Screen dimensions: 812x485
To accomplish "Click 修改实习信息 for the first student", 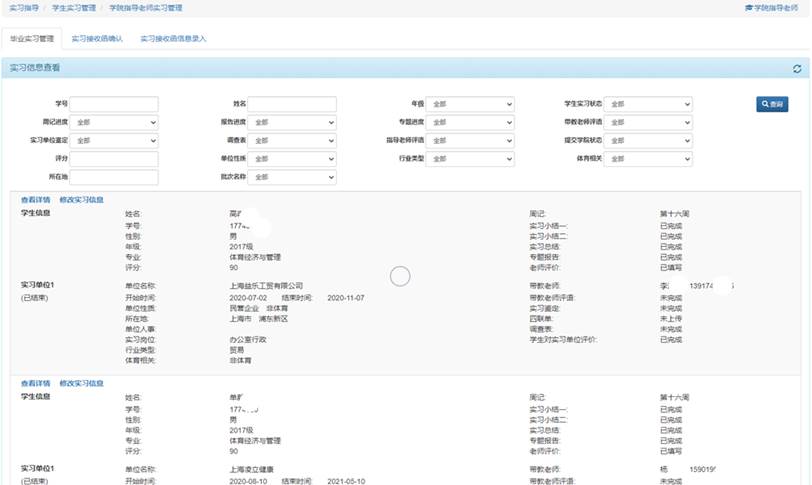I will tap(81, 199).
